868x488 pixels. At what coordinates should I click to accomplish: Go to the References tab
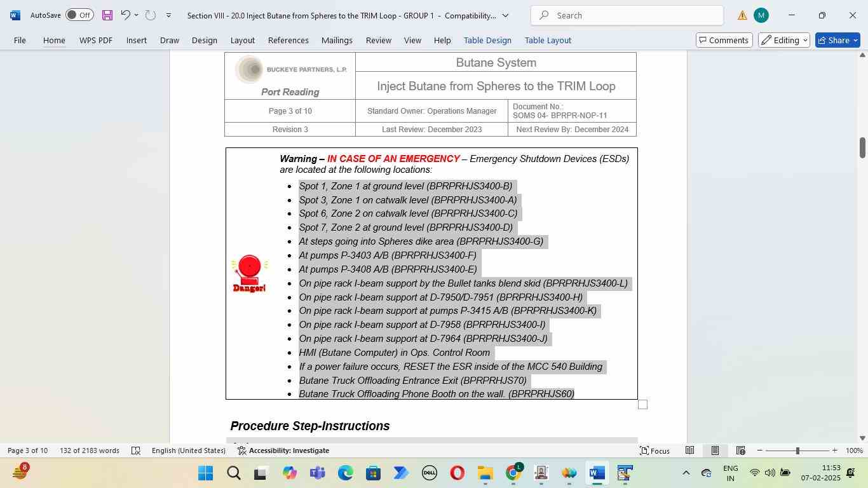(x=288, y=40)
